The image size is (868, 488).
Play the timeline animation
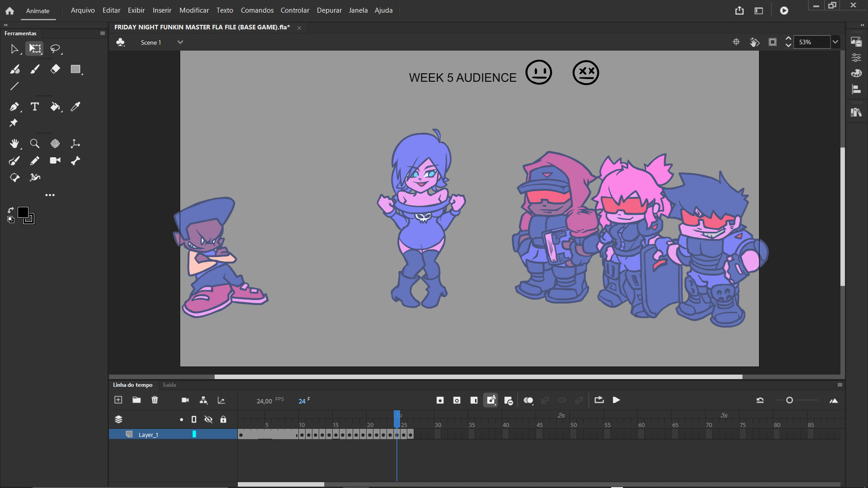[616, 400]
